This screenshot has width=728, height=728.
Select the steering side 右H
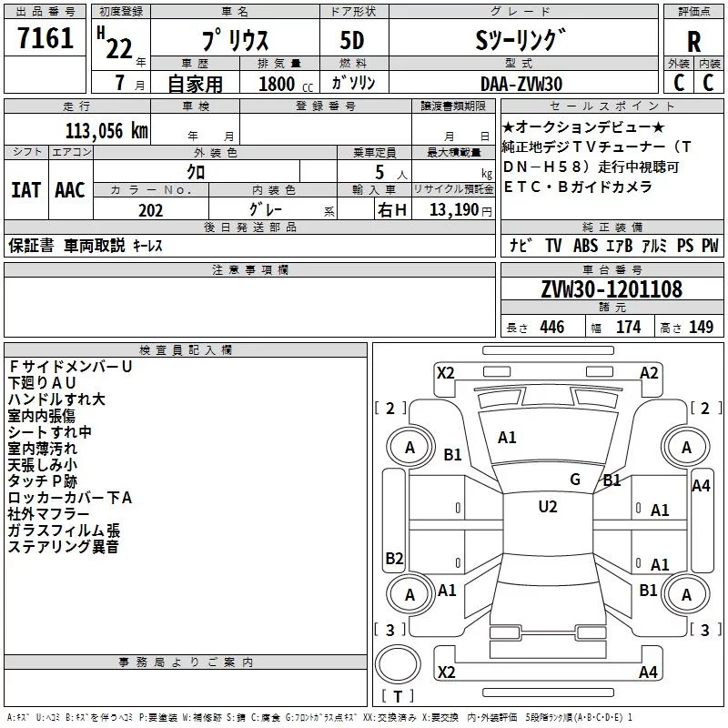[x=392, y=210]
